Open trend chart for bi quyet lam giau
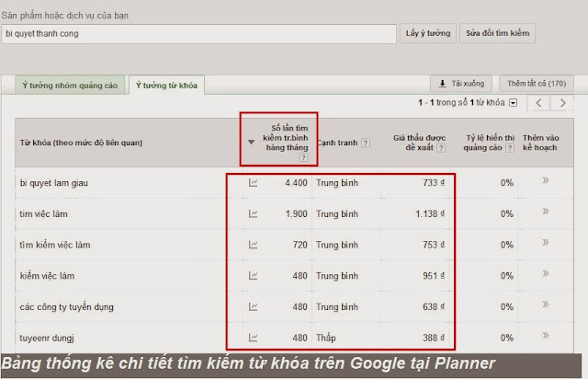Screen dimensions: 588x379 pyautogui.click(x=254, y=183)
